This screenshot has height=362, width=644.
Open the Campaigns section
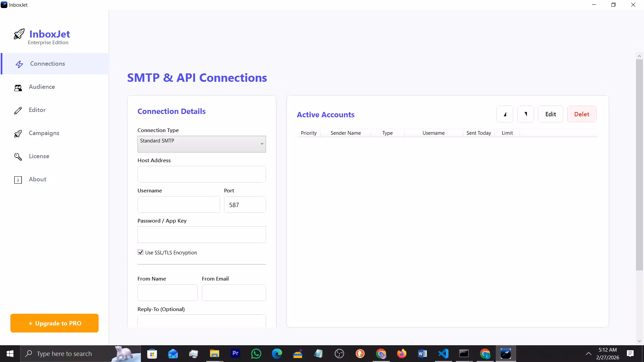pos(55,133)
